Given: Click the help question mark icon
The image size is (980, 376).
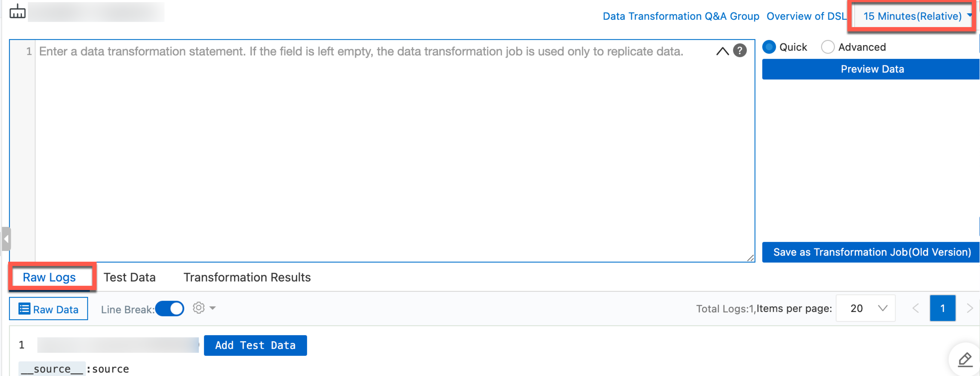Looking at the screenshot, I should click(740, 51).
